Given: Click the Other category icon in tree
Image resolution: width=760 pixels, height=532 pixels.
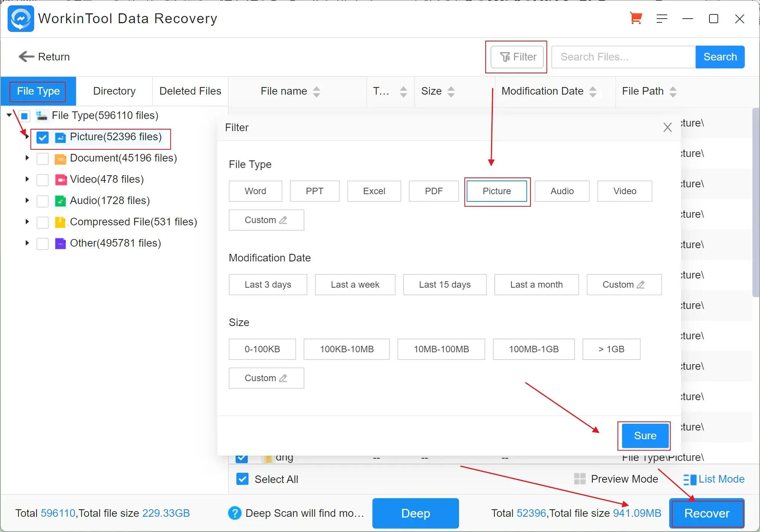Looking at the screenshot, I should coord(60,244).
